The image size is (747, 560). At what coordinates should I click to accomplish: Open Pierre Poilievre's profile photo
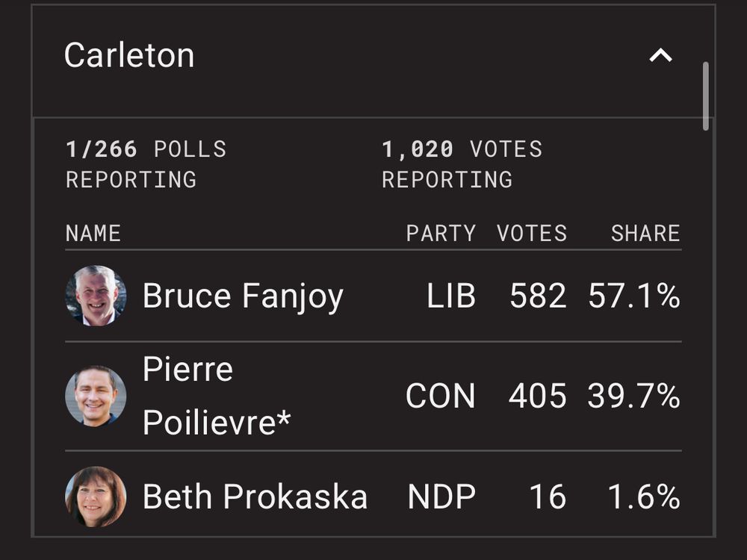96,396
